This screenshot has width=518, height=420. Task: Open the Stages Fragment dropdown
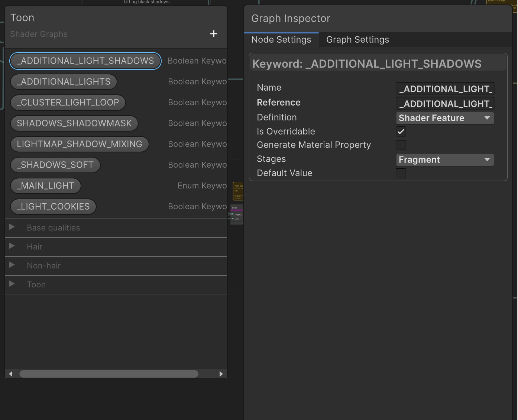445,159
